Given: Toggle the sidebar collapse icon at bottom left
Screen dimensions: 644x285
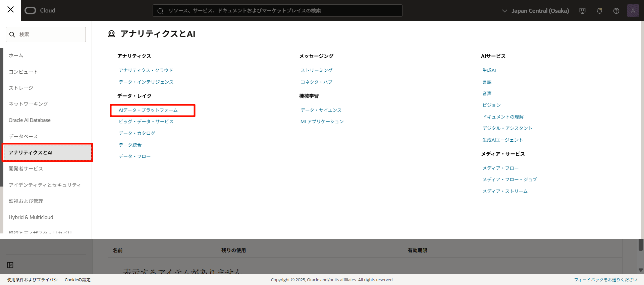Looking at the screenshot, I should [x=10, y=265].
